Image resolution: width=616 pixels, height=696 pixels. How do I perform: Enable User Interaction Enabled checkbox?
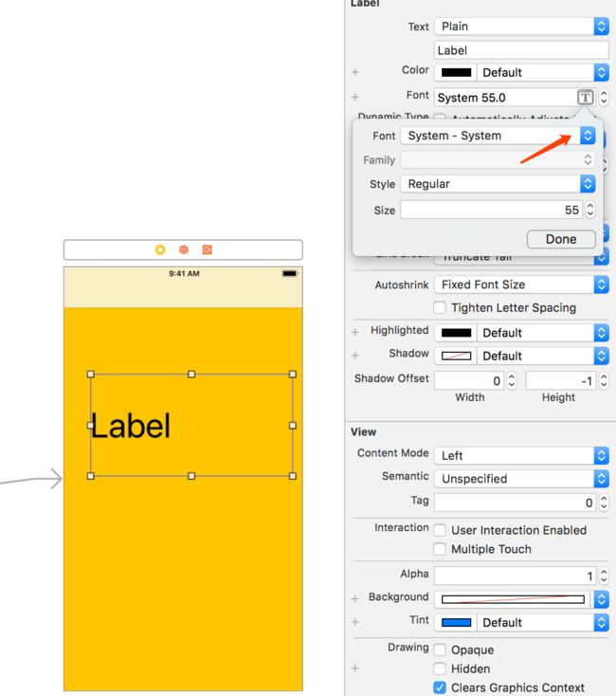click(440, 530)
